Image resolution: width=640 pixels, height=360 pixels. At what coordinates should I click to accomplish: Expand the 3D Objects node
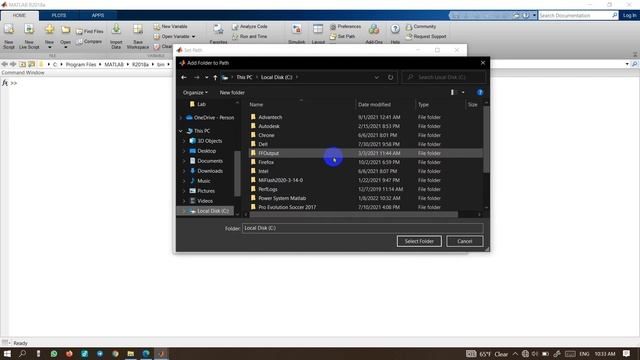pos(184,141)
